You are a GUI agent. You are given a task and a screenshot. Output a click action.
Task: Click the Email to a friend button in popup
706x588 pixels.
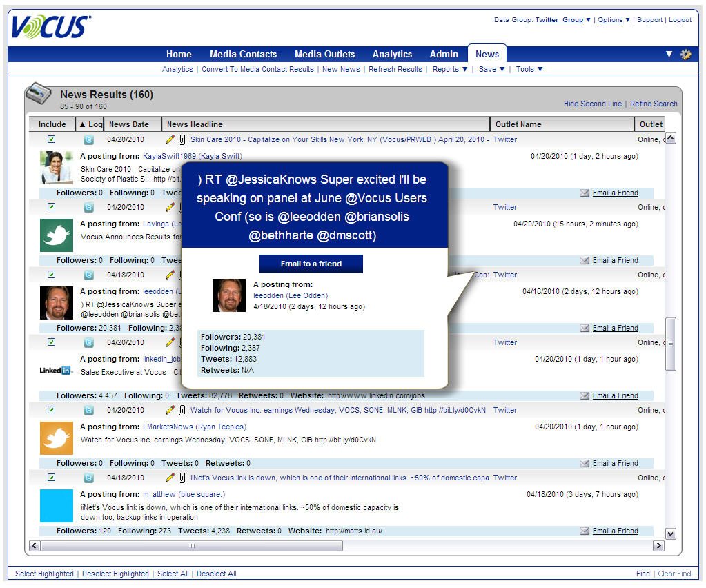tap(311, 264)
